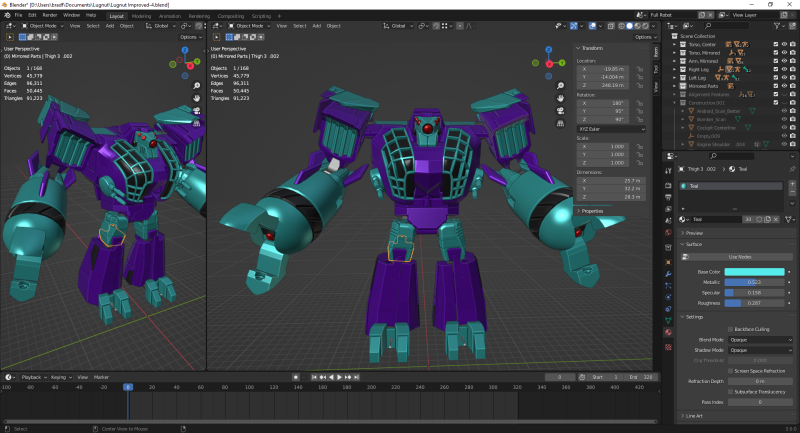Click the pin icon in Properties header

coord(792,169)
